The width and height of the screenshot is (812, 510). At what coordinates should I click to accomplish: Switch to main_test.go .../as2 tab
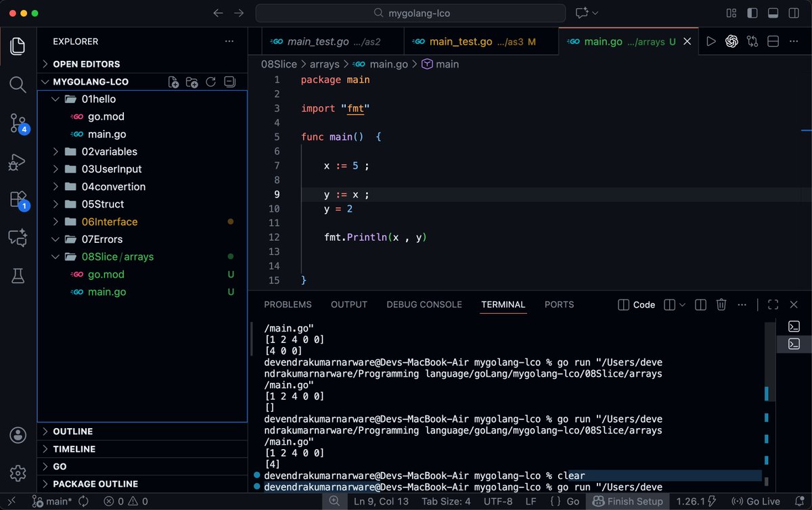333,41
